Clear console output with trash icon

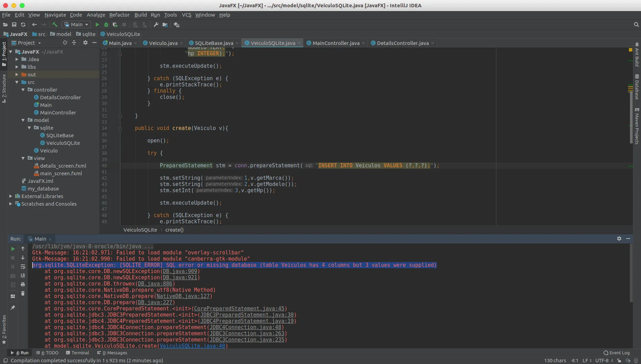23,293
